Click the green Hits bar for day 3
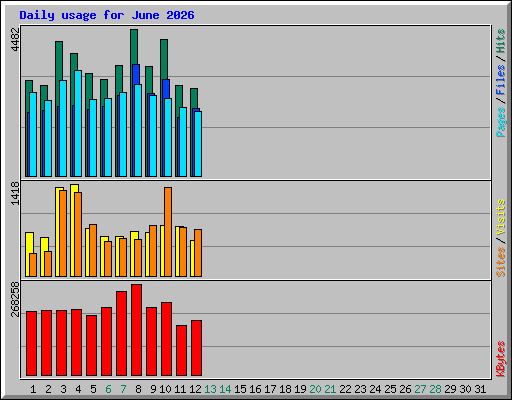The width and height of the screenshot is (512, 400). tap(59, 61)
